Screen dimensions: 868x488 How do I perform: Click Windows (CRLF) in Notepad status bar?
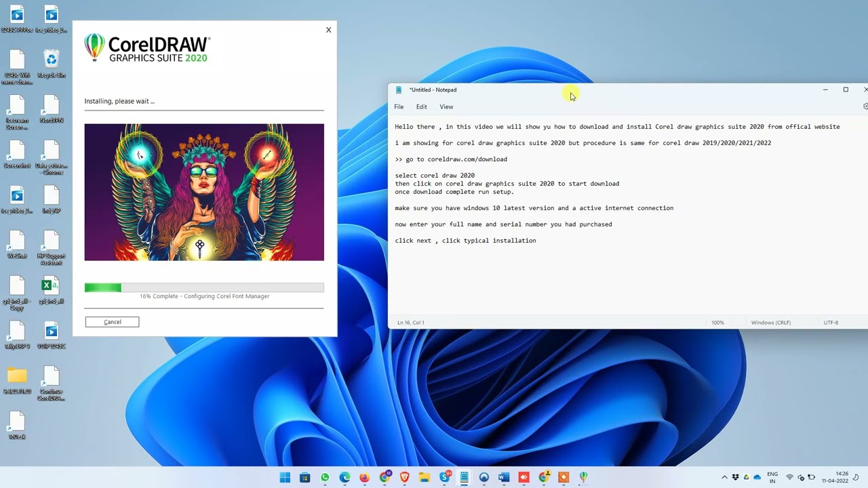pyautogui.click(x=771, y=323)
